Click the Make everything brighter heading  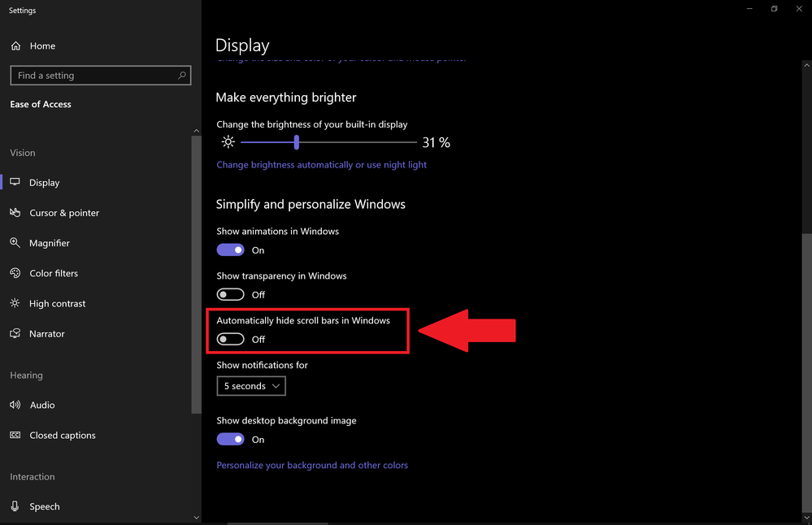[x=286, y=98]
